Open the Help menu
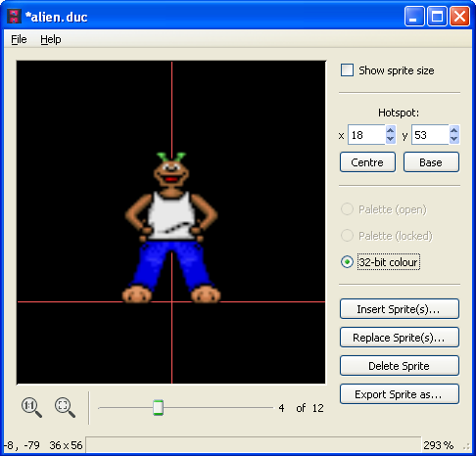476x456 pixels. tap(51, 39)
